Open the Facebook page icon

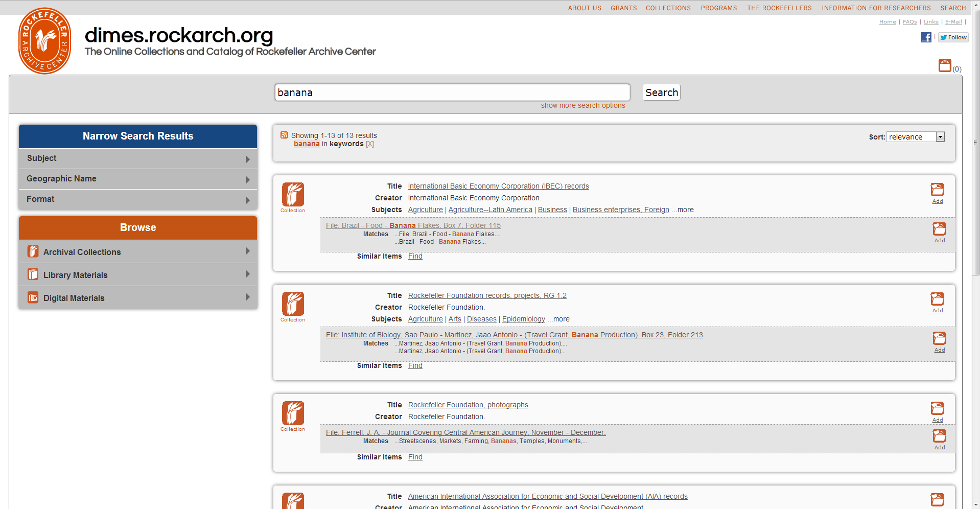coord(926,37)
